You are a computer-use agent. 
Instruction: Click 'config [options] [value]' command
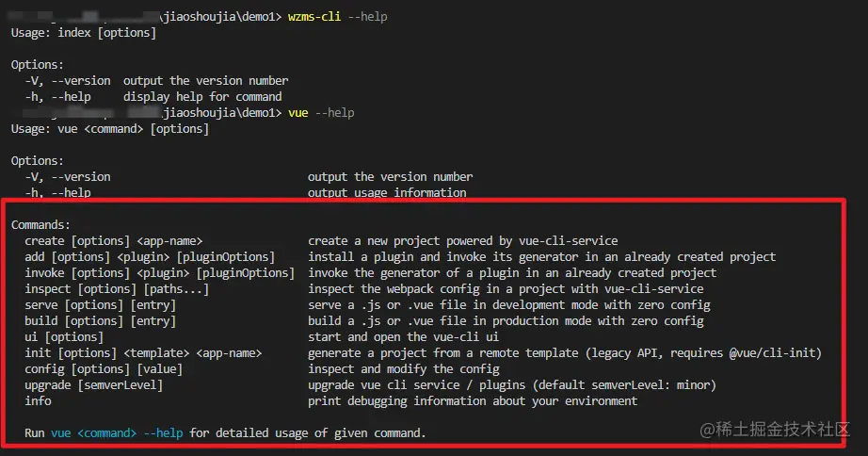point(104,369)
